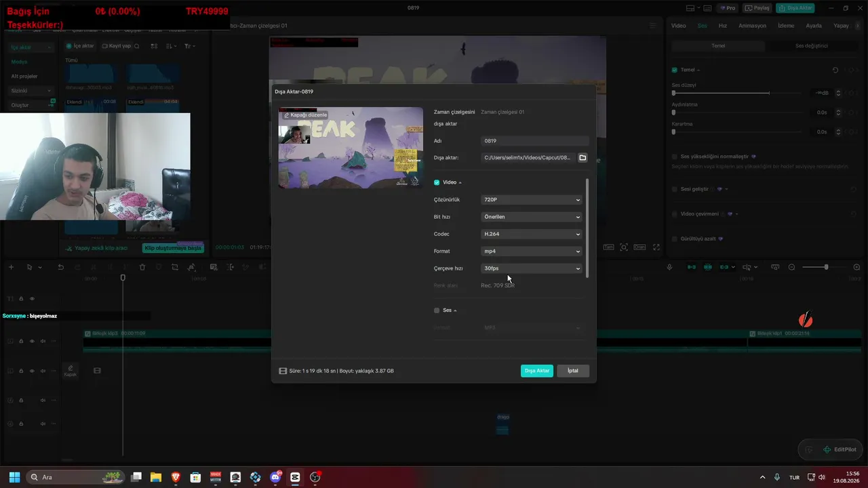Open the Bit hızı Önerilen dropdown
This screenshot has width=868, height=488.
click(x=532, y=217)
